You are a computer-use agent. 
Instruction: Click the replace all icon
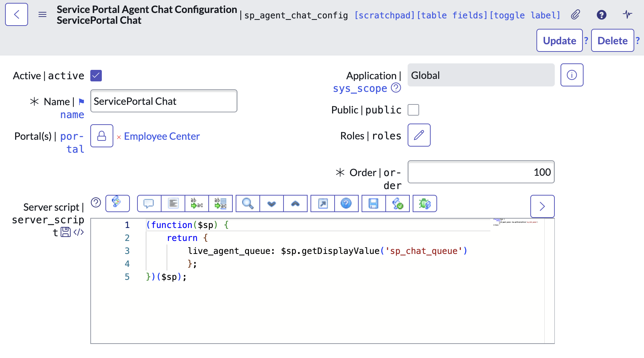(x=221, y=204)
